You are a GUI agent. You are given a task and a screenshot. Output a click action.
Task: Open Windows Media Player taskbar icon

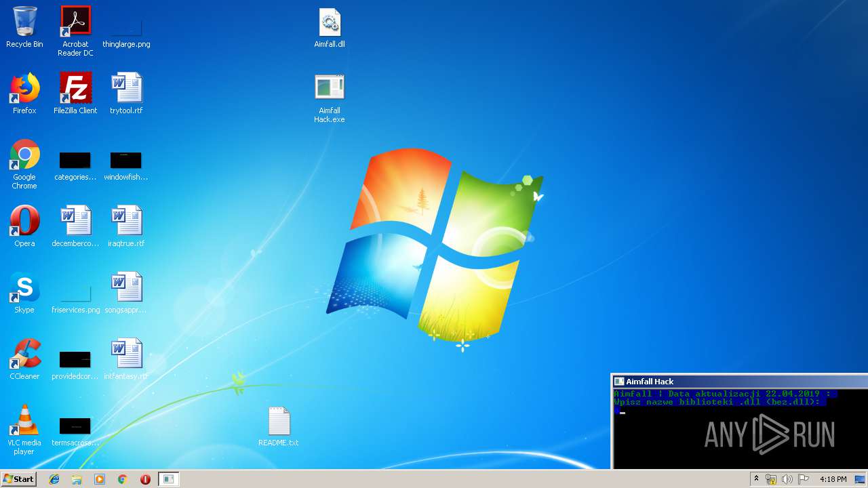pyautogui.click(x=100, y=479)
